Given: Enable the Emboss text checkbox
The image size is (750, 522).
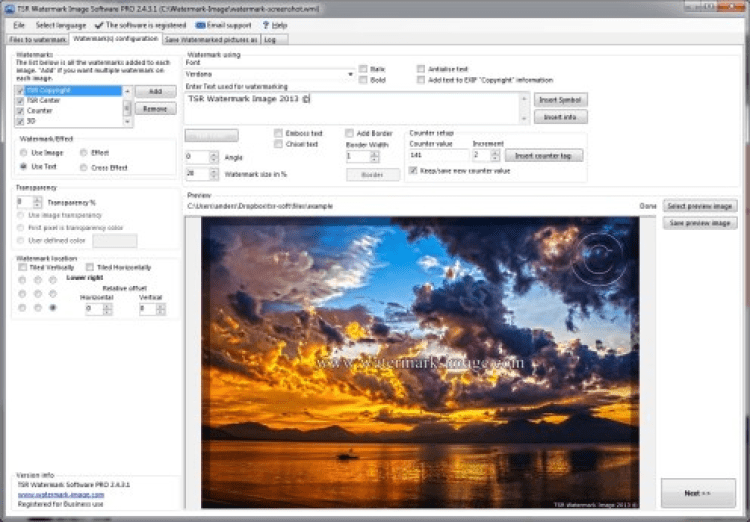Looking at the screenshot, I should click(278, 133).
